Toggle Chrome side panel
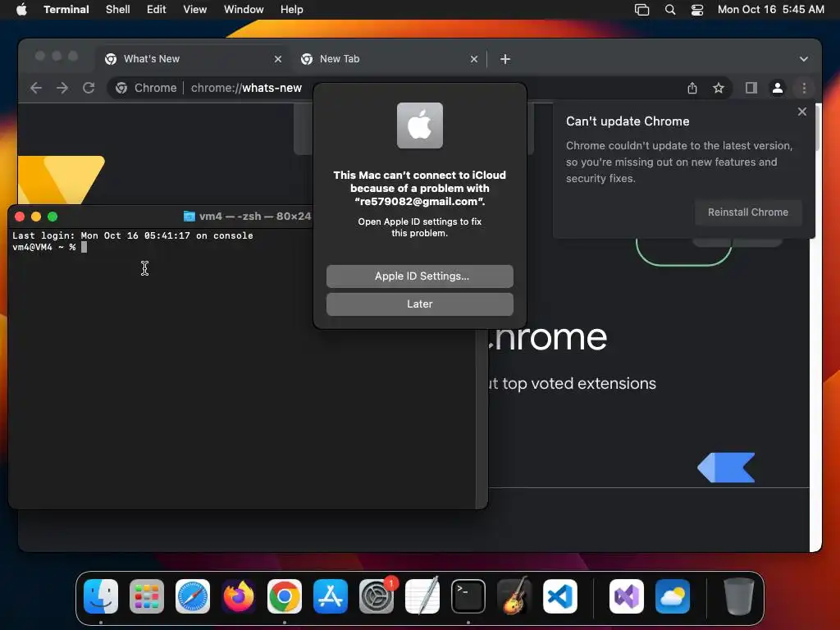Viewport: 840px width, 630px height. click(751, 88)
